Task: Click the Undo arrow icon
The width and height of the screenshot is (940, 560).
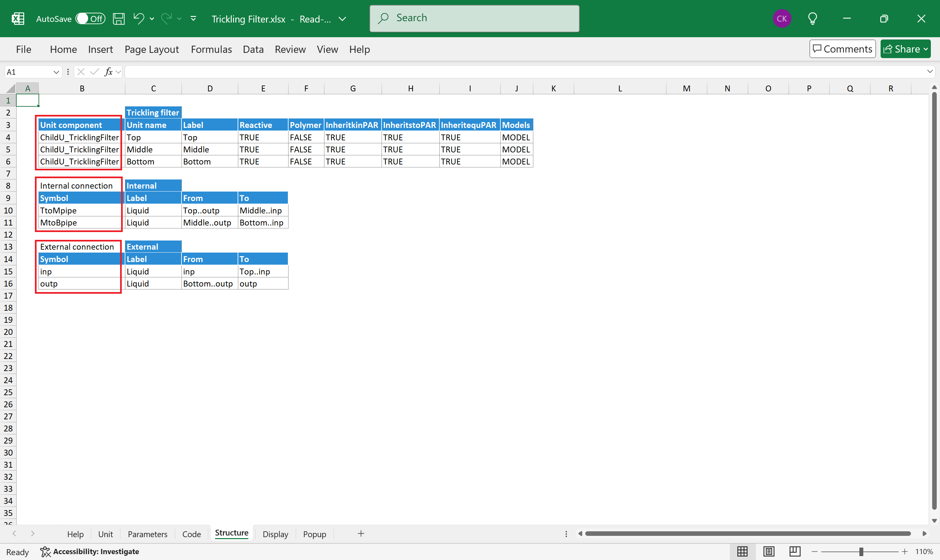Action: point(138,18)
